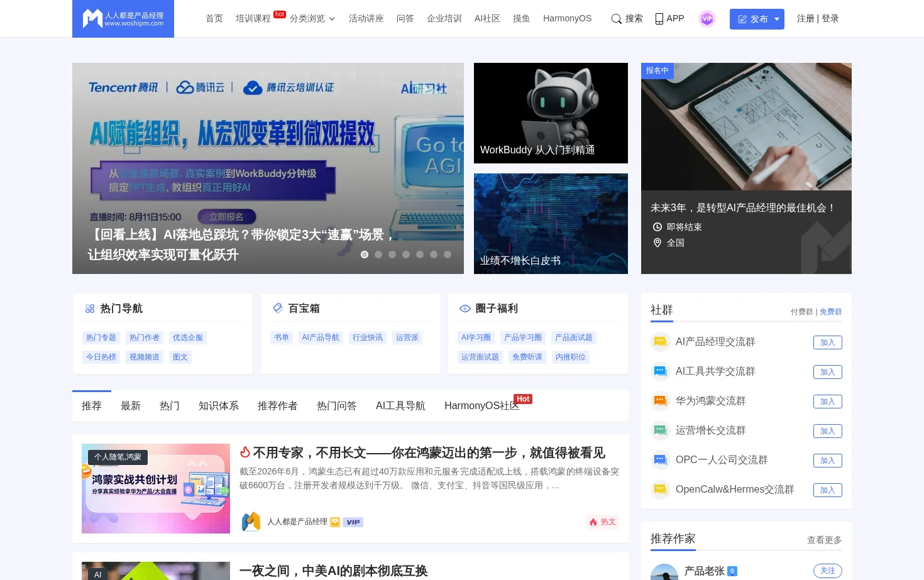Click the 百宝箱 tag icon
Image resolution: width=924 pixels, height=580 pixels.
[277, 308]
